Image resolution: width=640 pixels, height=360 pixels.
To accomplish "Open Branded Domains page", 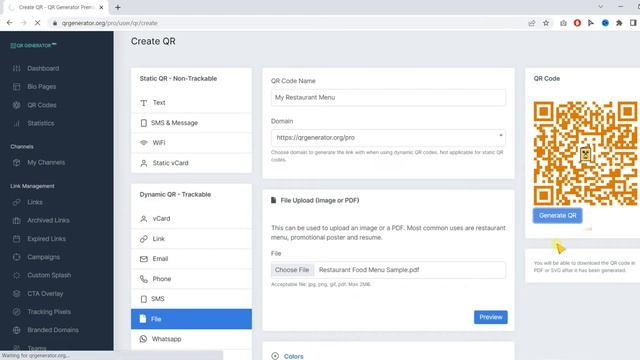I will (53, 330).
